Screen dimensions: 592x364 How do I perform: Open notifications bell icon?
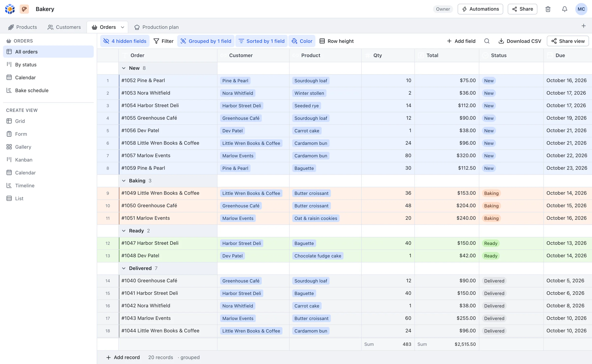564,9
